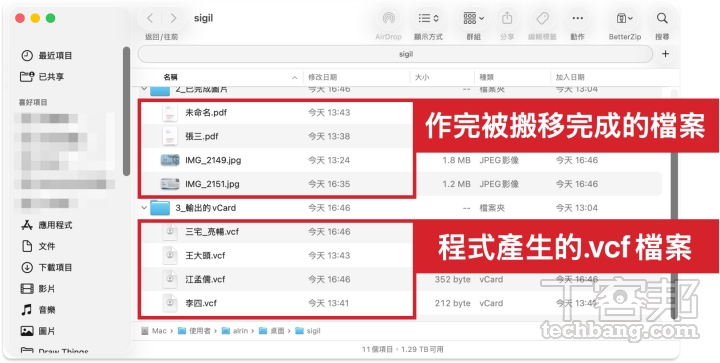Open 下載項目 in the sidebar
720x363 pixels.
(46, 267)
